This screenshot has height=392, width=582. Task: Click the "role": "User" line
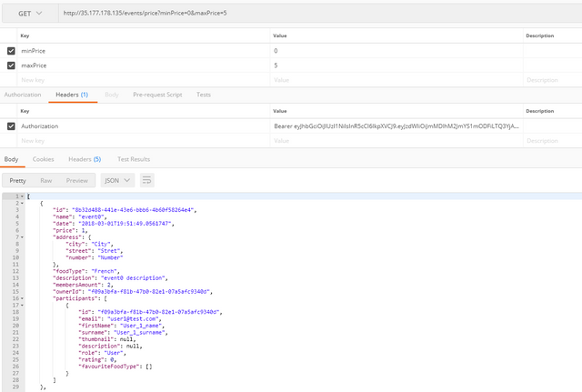pyautogui.click(x=102, y=353)
